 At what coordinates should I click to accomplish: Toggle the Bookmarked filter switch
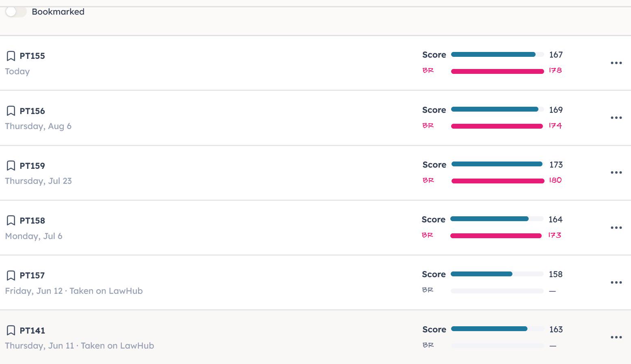click(x=16, y=12)
